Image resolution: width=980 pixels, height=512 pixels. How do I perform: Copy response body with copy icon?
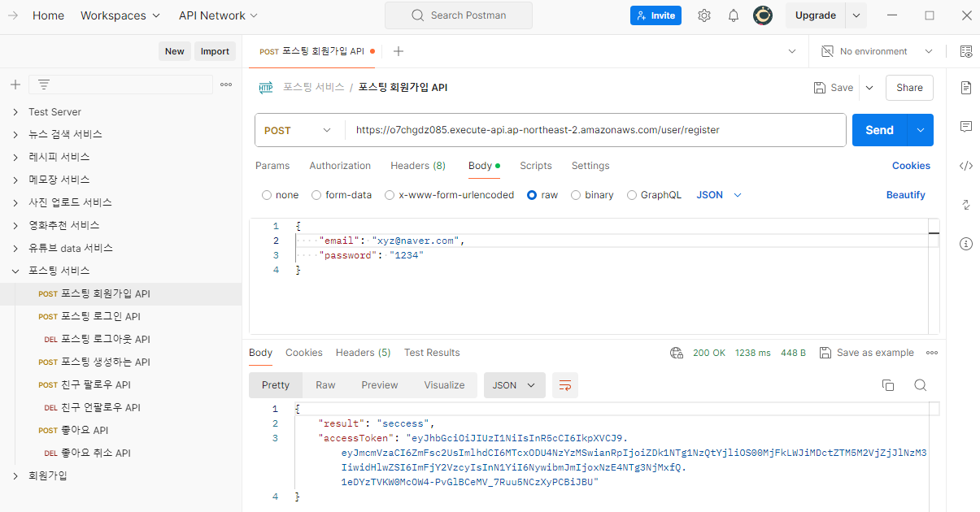pyautogui.click(x=888, y=385)
